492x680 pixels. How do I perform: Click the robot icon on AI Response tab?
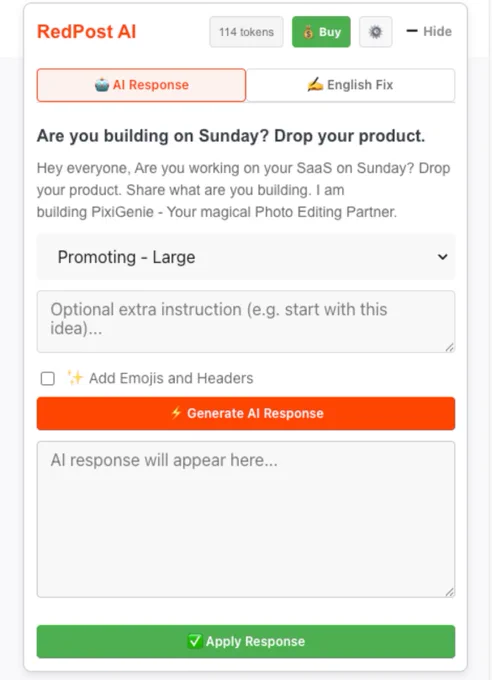[102, 85]
